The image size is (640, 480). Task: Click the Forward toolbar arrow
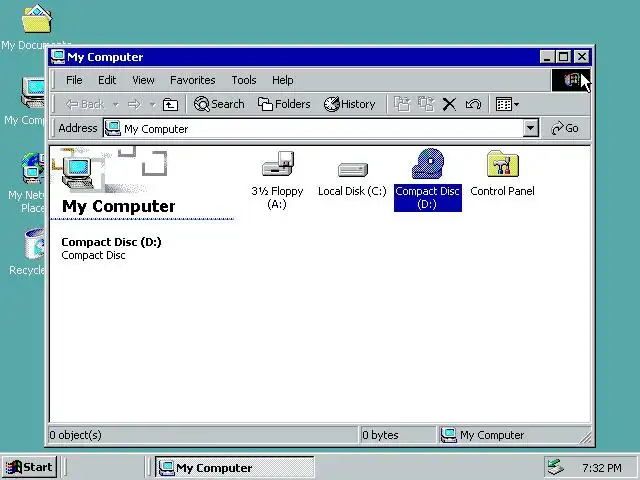(134, 104)
